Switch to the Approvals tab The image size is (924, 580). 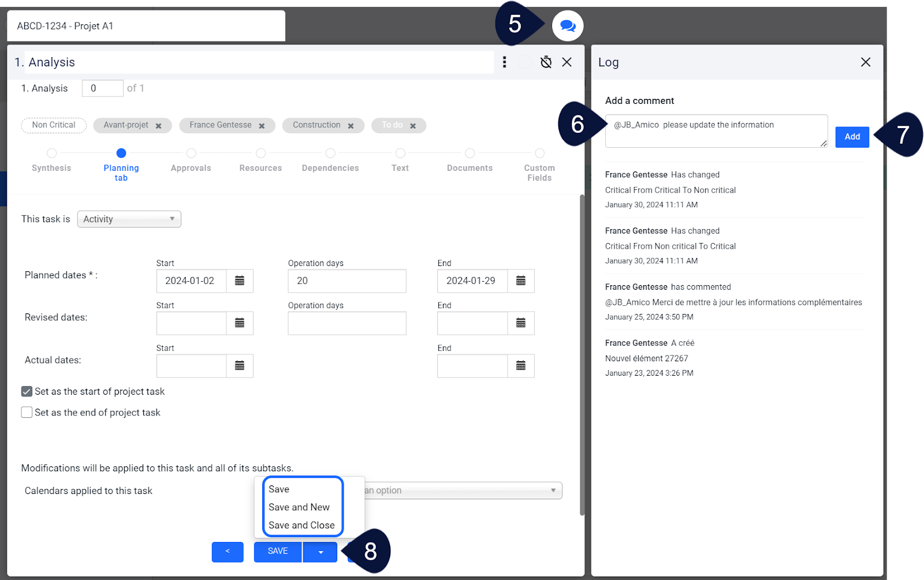[191, 161]
